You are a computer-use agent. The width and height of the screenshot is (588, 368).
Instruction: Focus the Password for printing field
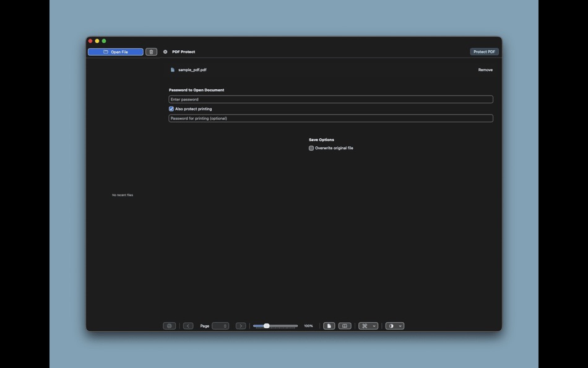click(x=331, y=118)
